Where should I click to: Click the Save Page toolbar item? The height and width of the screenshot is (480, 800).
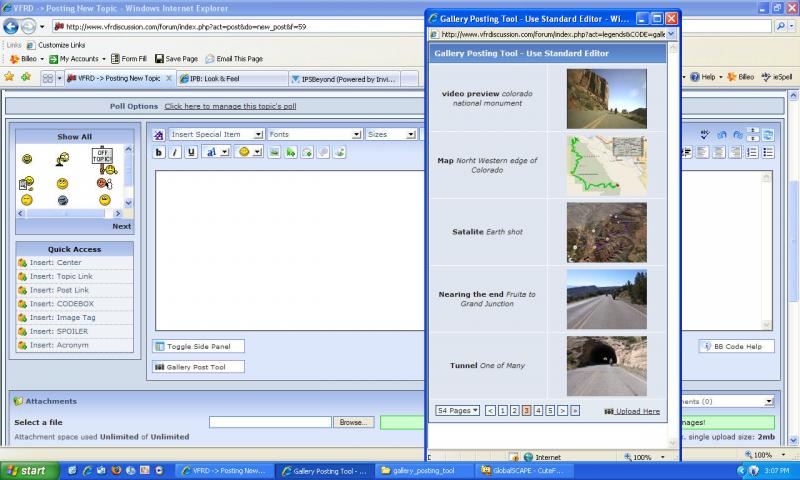177,59
